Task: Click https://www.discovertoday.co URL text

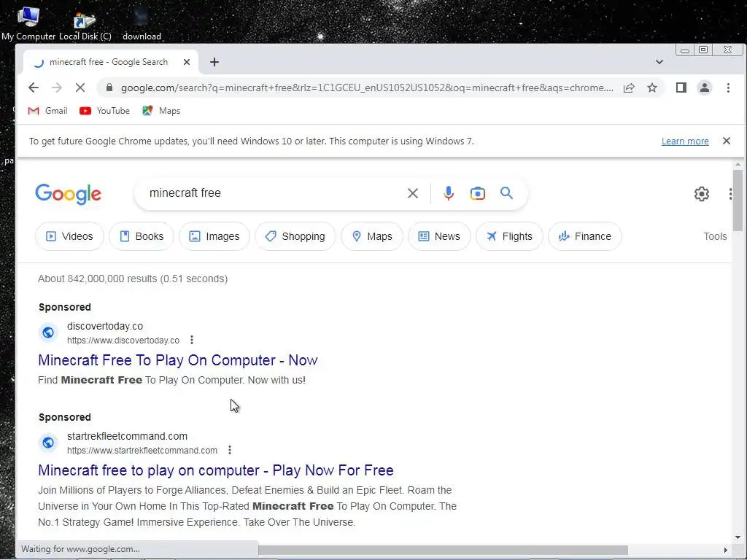Action: tap(123, 341)
